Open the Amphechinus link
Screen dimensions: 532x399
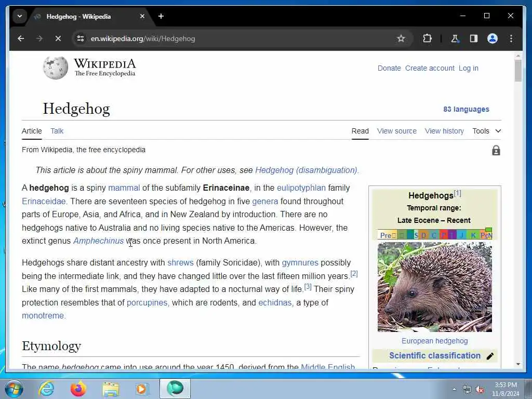[98, 241]
